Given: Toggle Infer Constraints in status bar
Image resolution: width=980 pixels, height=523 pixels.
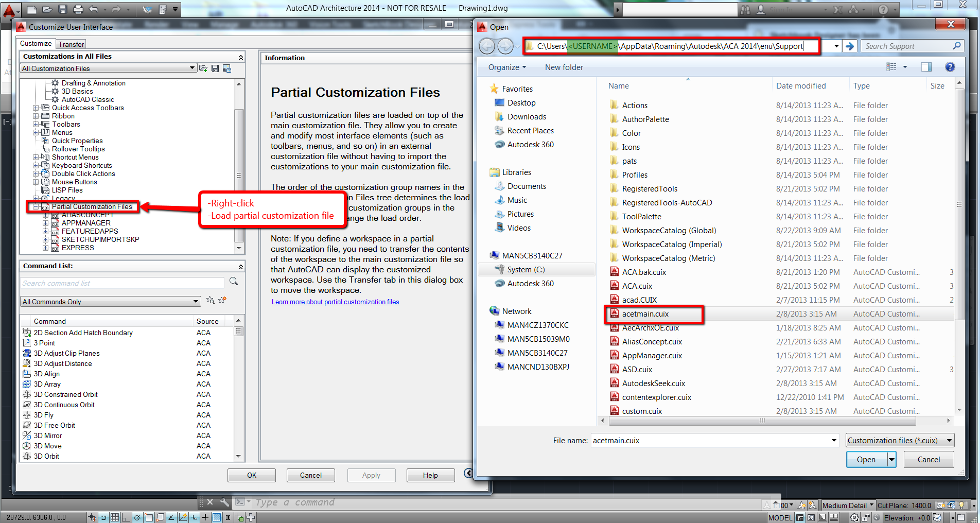Looking at the screenshot, I should pos(92,517).
